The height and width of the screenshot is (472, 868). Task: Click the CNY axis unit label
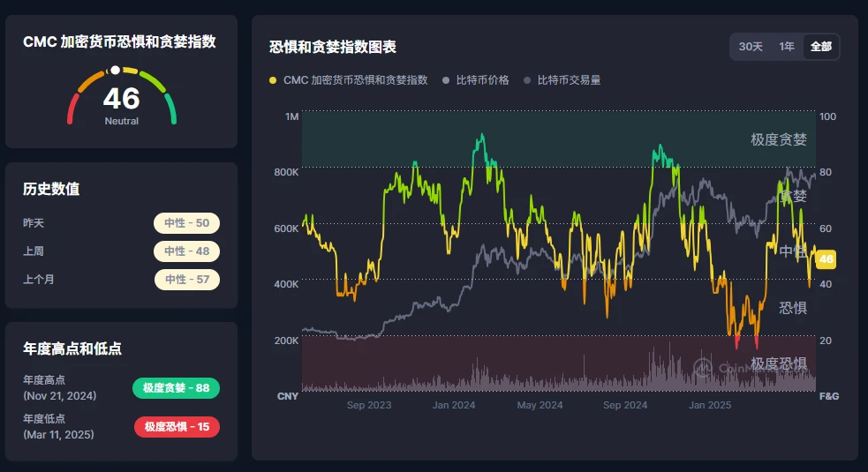pyautogui.click(x=288, y=396)
